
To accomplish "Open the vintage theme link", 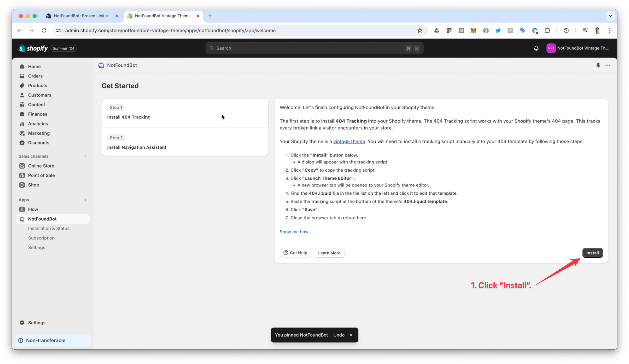I will pyautogui.click(x=349, y=141).
